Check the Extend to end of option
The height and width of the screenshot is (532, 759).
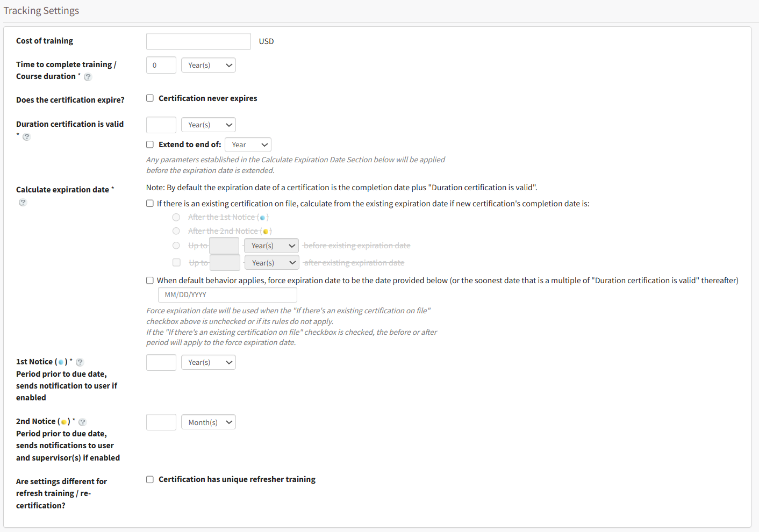pos(150,145)
